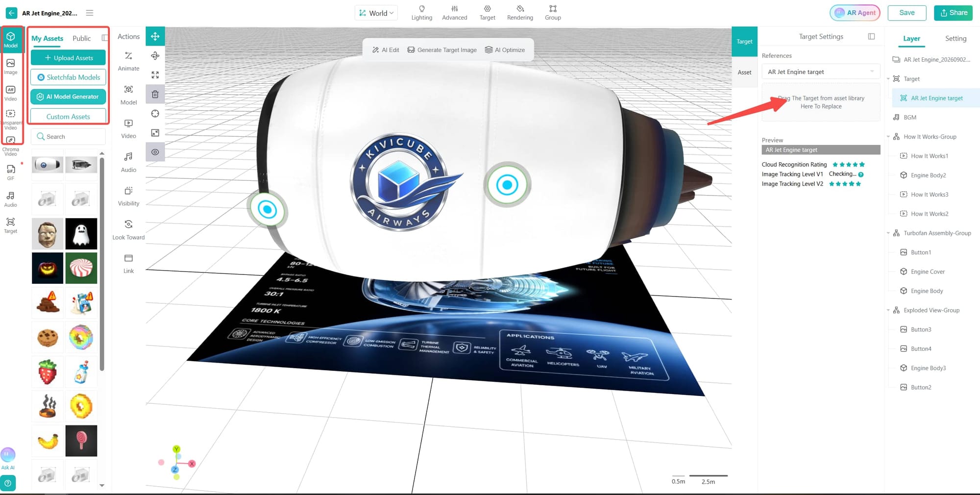Open the Transparent Video category
This screenshot has width=980, height=495.
(x=11, y=119)
